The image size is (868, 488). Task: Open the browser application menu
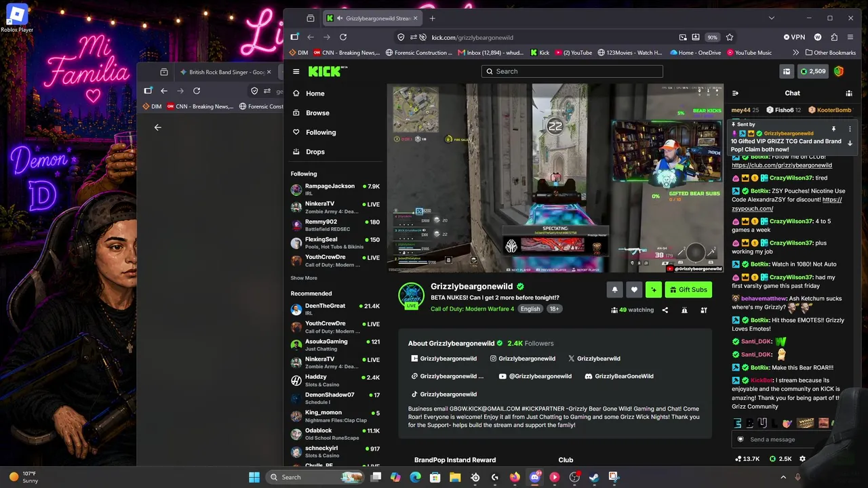850,37
